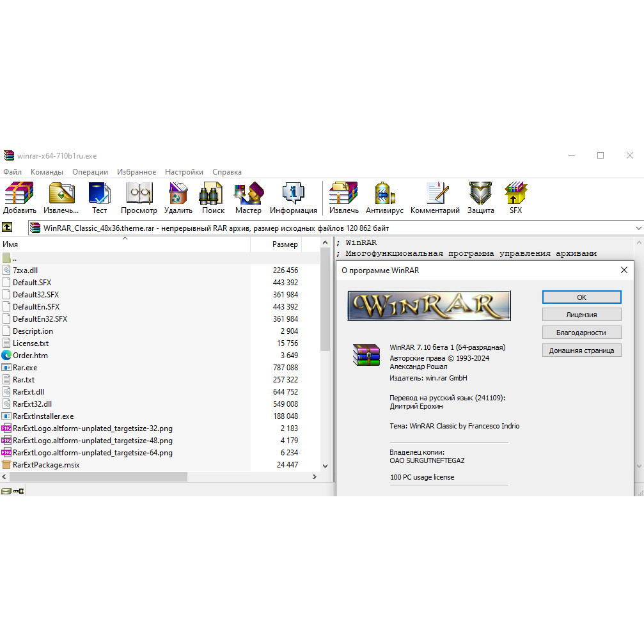The image size is (644, 644).
Task: Open the Команды menu
Action: [x=47, y=172]
